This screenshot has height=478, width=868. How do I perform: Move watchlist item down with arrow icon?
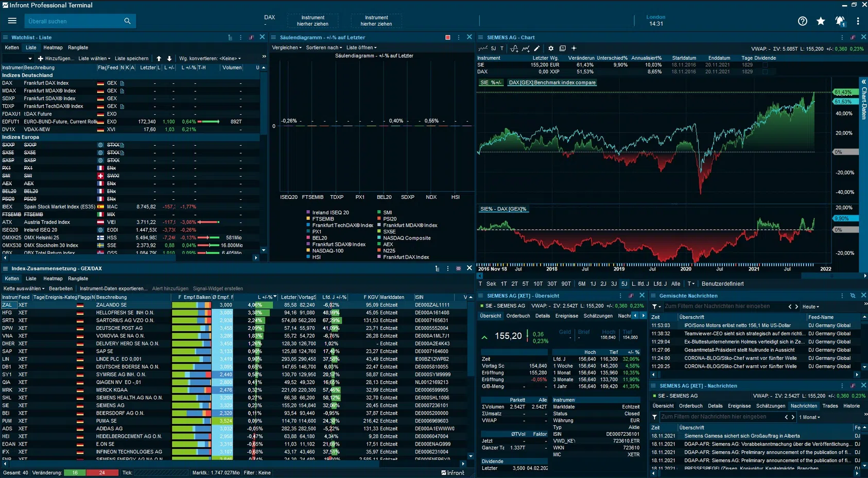[169, 58]
